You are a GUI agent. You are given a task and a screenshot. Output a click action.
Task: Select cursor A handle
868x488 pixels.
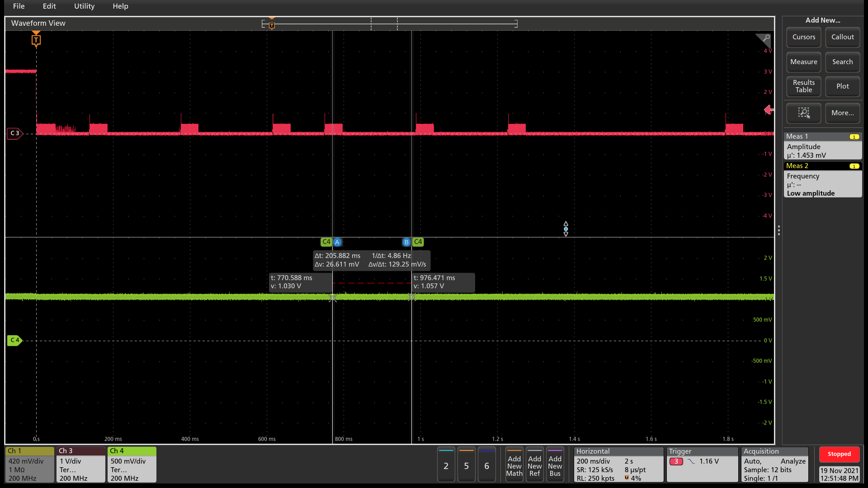[x=337, y=242]
